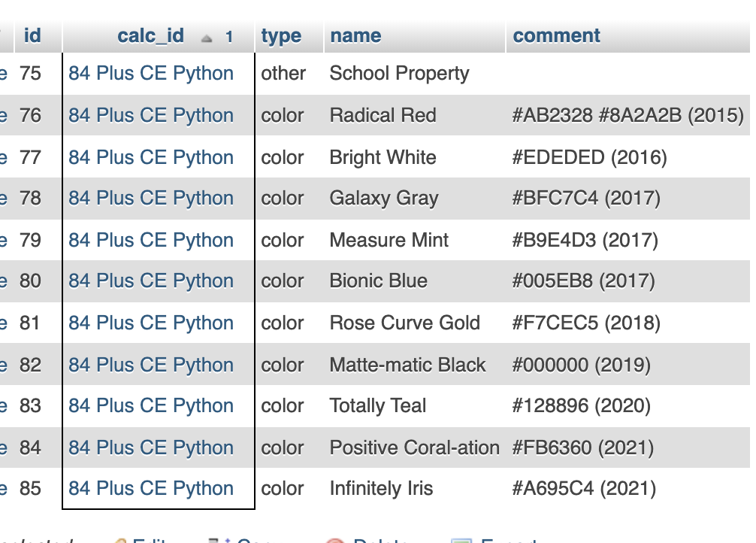756x543 pixels.
Task: Sort the table by type column
Action: pyautogui.click(x=281, y=35)
